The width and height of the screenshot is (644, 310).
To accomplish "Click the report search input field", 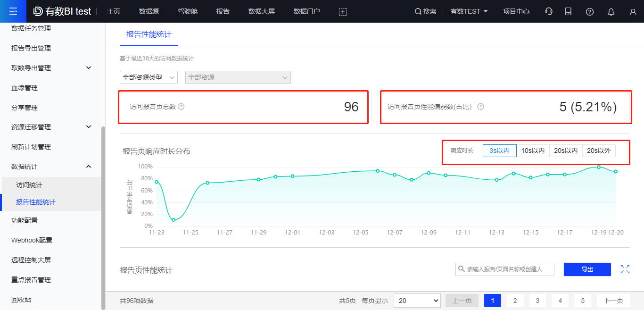I will tap(504, 269).
